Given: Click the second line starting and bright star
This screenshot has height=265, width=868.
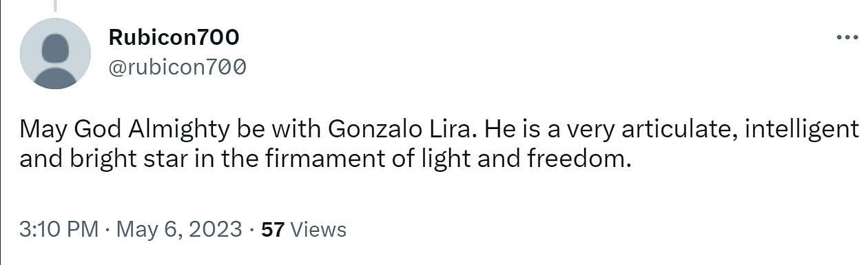Looking at the screenshot, I should [325, 159].
